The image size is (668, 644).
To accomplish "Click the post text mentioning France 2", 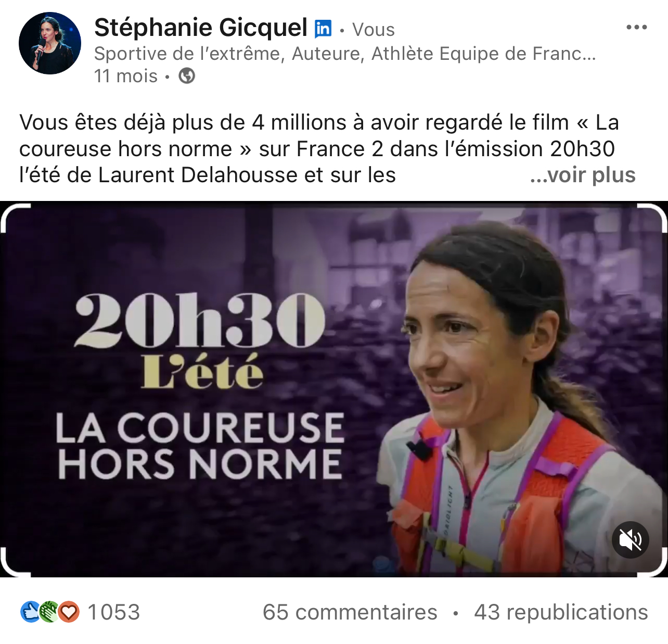I will pyautogui.click(x=317, y=149).
